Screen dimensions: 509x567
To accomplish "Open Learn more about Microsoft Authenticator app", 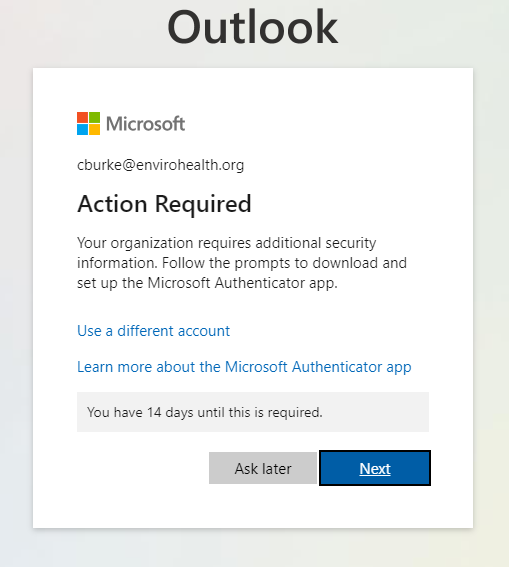I will tap(244, 367).
